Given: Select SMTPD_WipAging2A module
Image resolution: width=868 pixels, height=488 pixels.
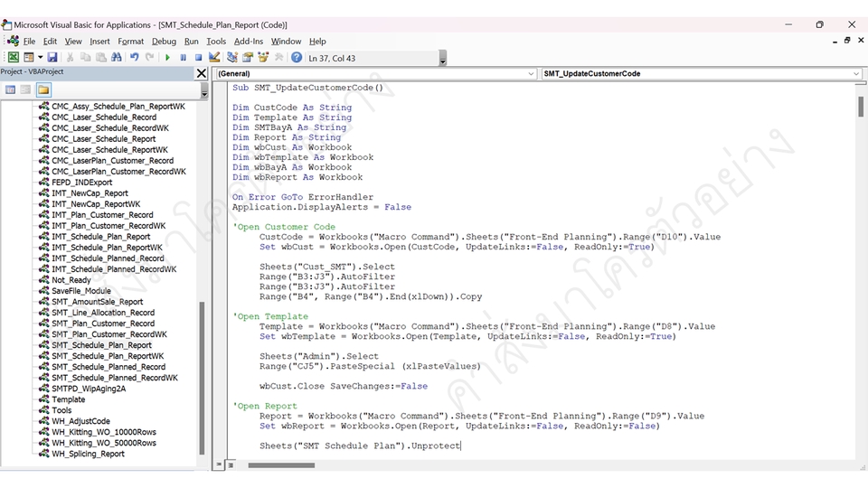Looking at the screenshot, I should coord(89,389).
